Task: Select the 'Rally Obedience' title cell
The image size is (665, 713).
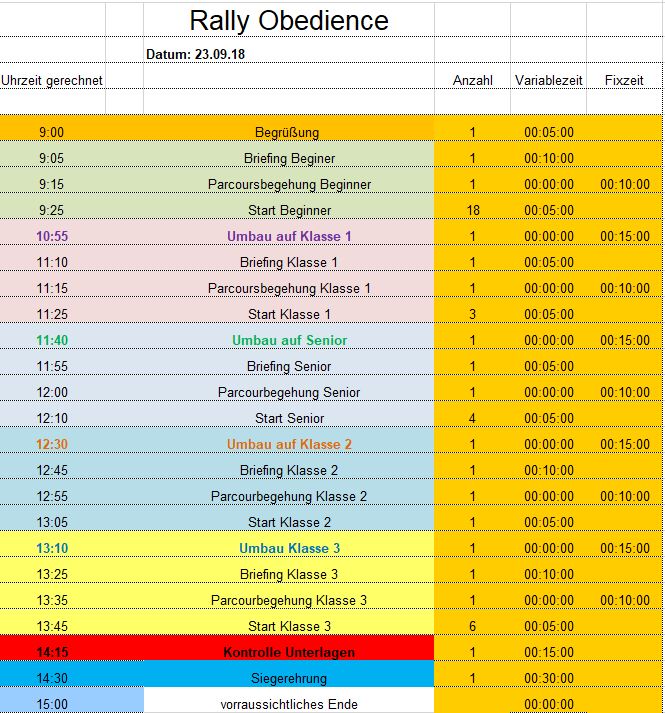Action: [x=289, y=20]
